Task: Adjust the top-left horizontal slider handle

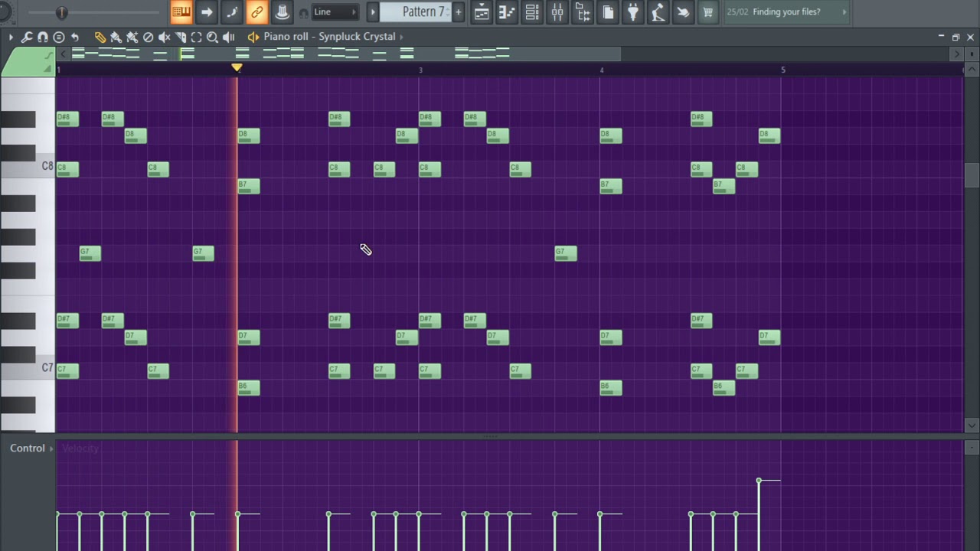Action: pos(62,12)
